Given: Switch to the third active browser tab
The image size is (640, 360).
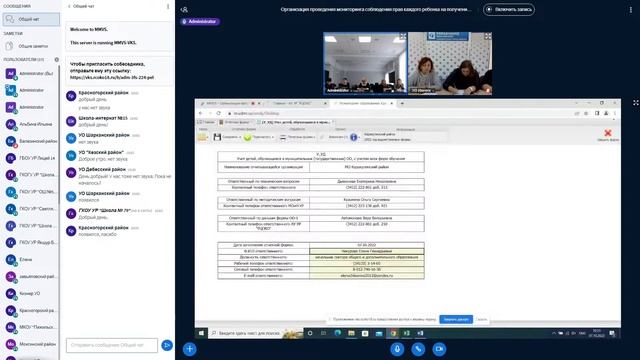Looking at the screenshot, I should point(363,103).
